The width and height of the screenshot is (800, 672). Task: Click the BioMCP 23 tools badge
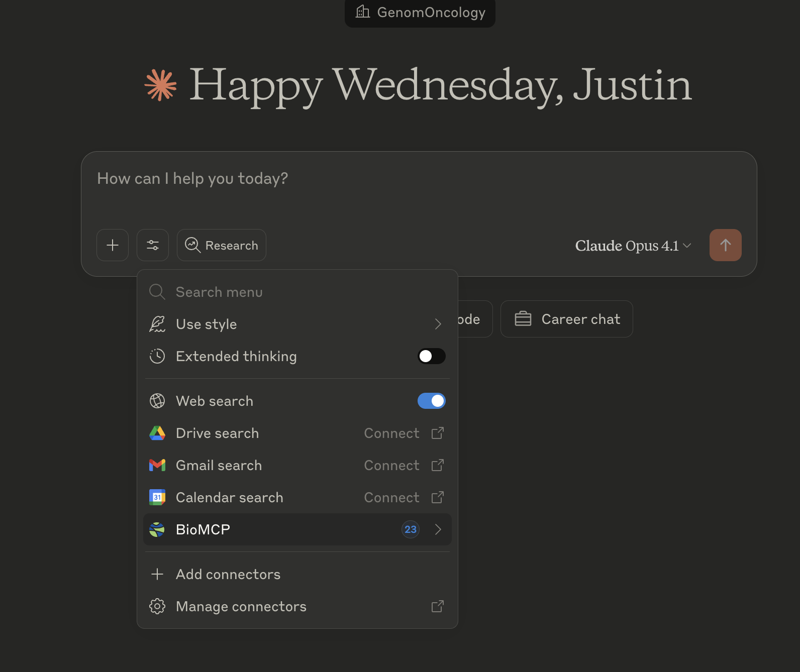click(x=411, y=529)
